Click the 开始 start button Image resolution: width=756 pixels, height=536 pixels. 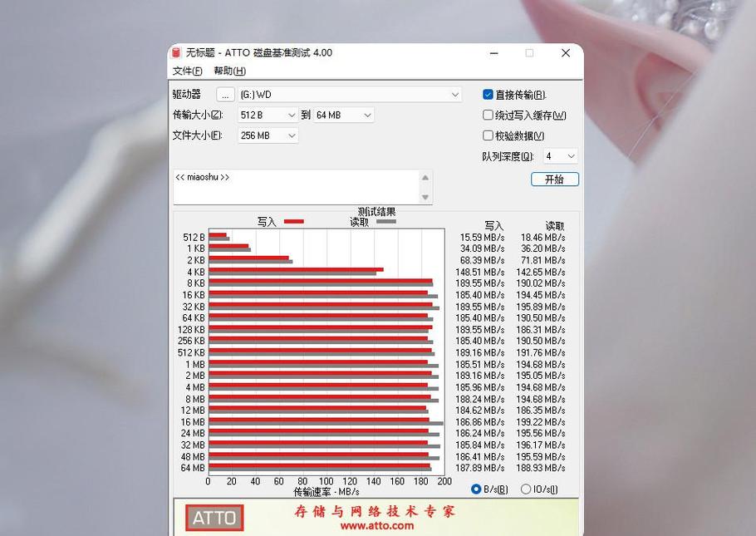(x=554, y=179)
